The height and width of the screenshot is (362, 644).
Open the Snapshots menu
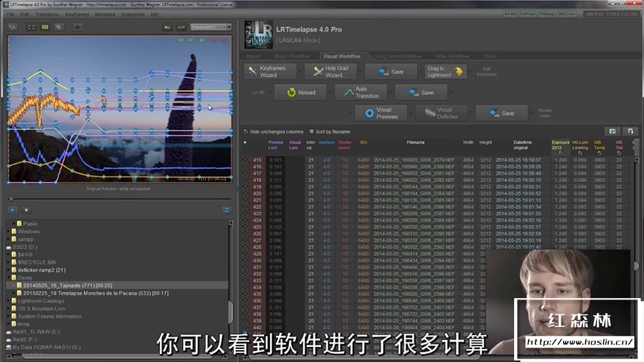pos(133,14)
